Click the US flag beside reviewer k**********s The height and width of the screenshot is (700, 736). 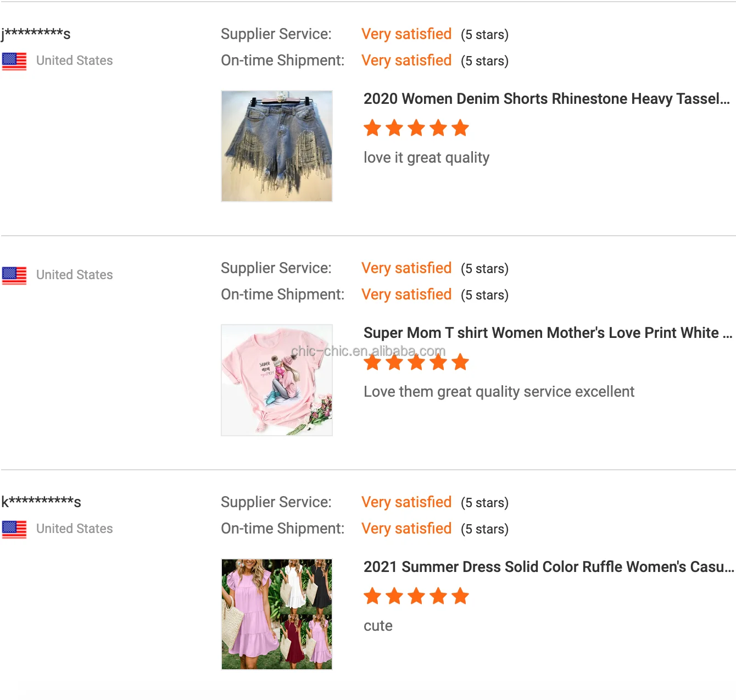pos(14,529)
